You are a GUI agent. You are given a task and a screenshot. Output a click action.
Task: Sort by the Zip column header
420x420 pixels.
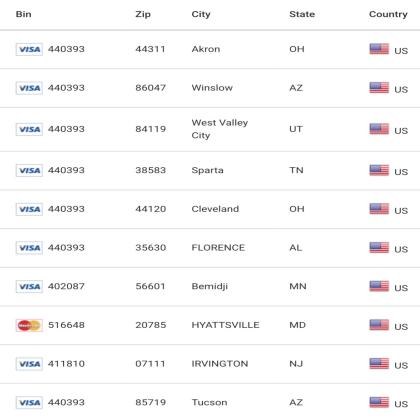[x=143, y=15]
